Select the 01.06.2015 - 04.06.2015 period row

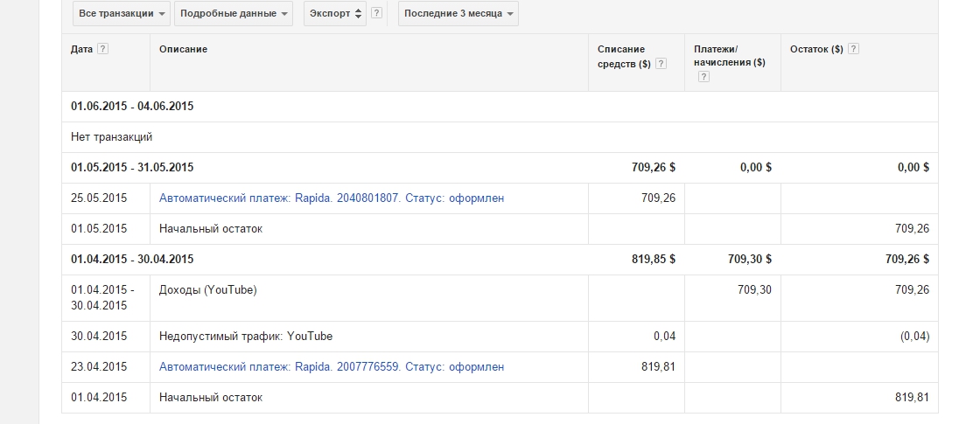[132, 107]
